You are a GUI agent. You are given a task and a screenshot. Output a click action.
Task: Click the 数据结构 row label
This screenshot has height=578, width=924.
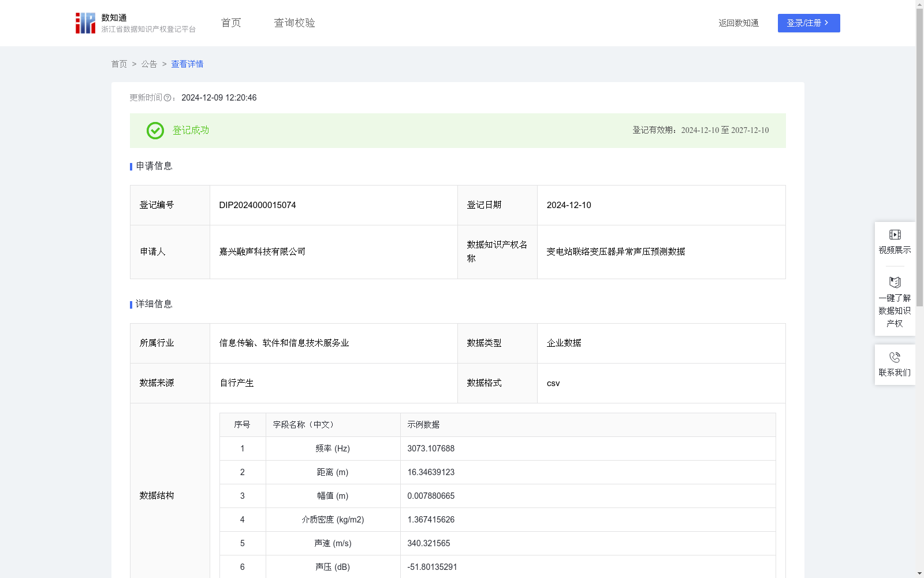[x=157, y=496]
